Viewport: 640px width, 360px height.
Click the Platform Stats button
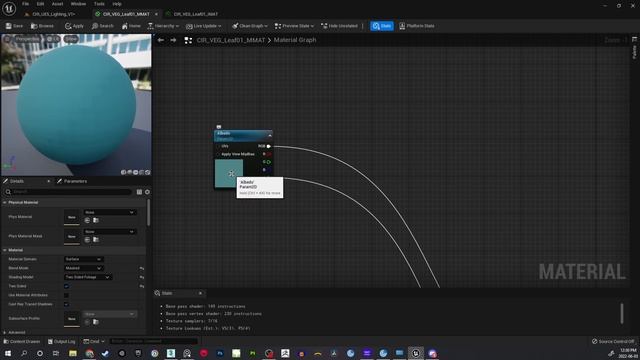click(416, 26)
